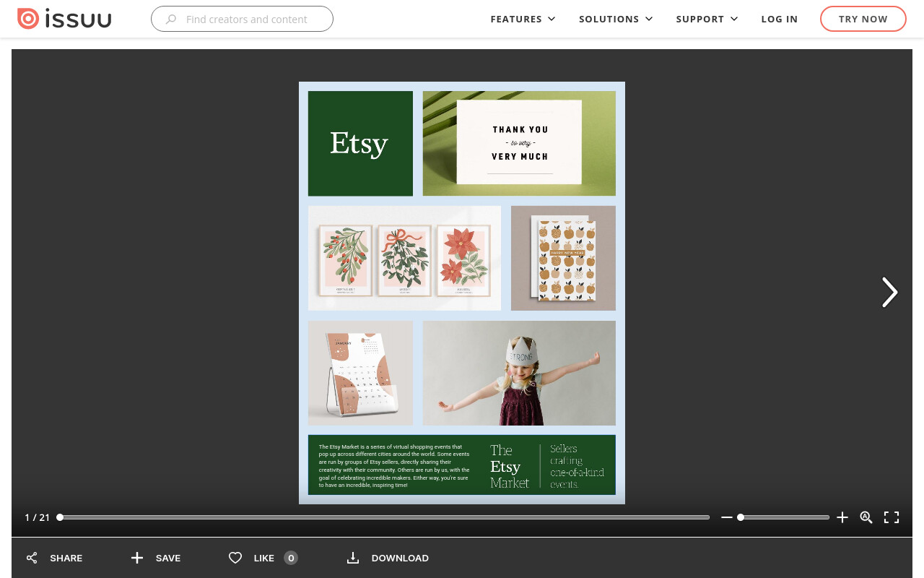Click the zoom level slider handle

(741, 517)
